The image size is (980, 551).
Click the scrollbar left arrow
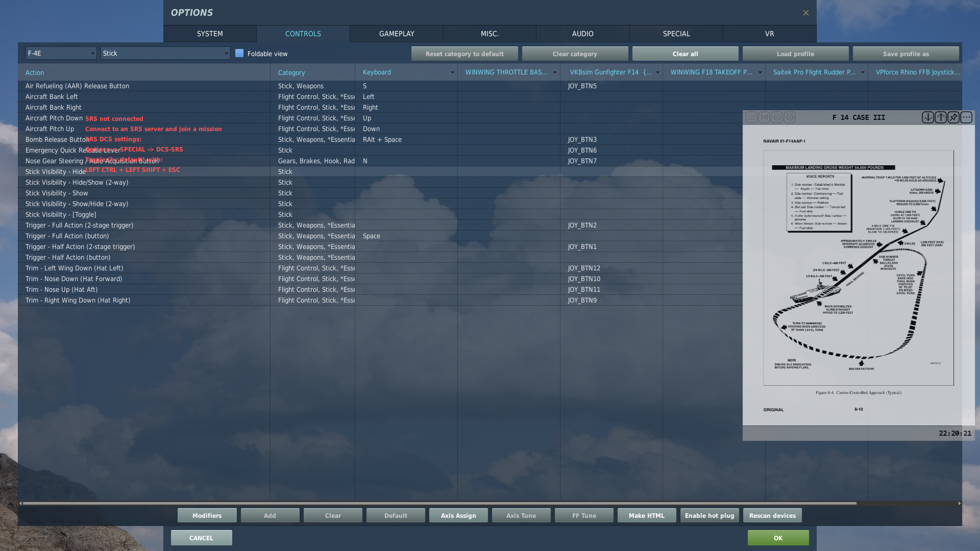[x=20, y=503]
